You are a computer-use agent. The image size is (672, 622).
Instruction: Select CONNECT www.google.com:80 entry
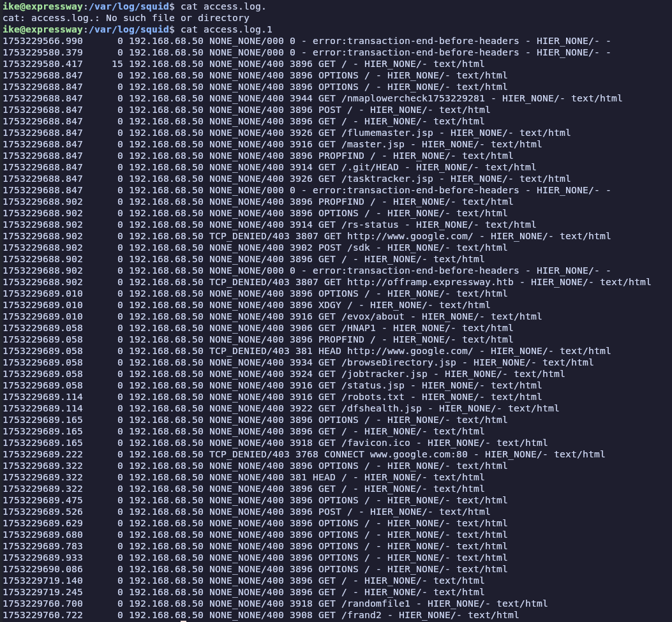396,454
